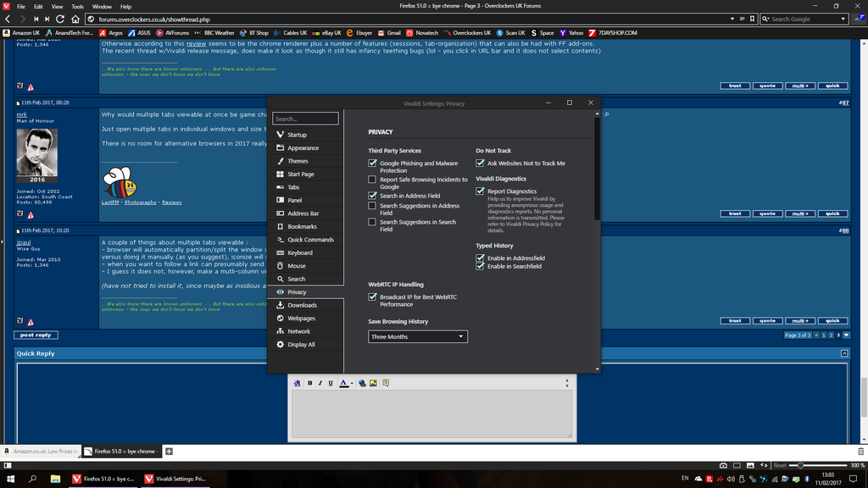
Task: Click the page zoom slider handle
Action: click(x=800, y=465)
